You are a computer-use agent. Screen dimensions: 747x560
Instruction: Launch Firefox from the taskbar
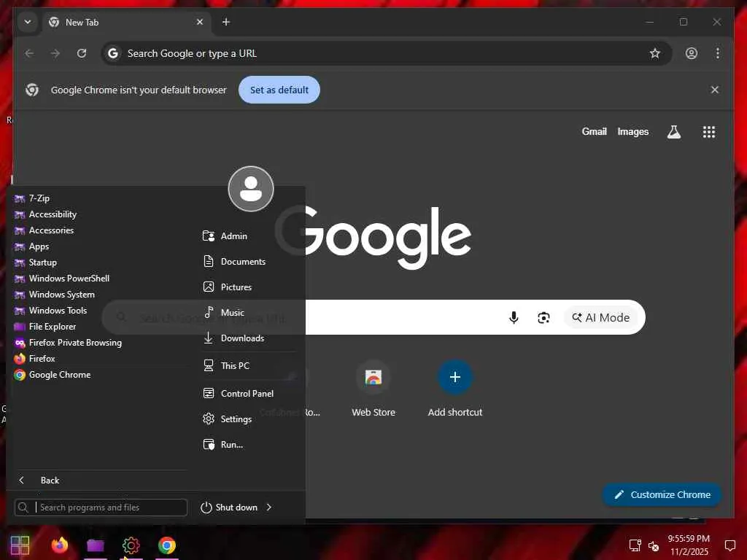point(60,545)
